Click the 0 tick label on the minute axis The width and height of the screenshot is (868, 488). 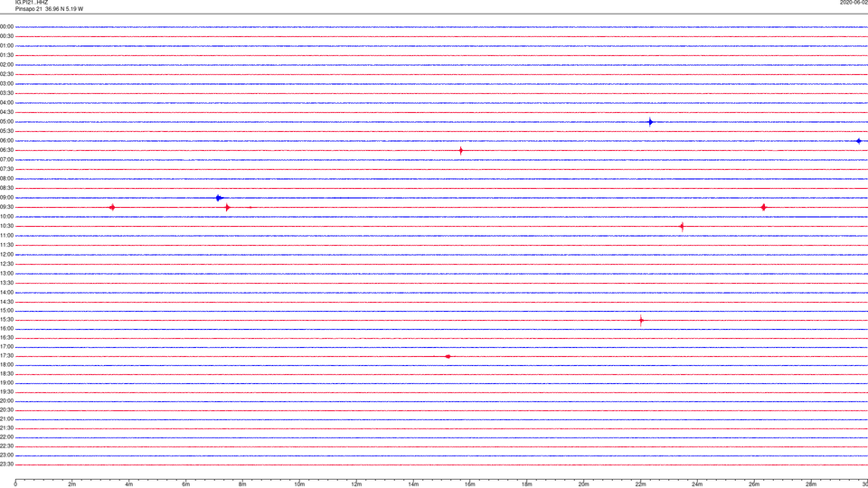coord(15,484)
